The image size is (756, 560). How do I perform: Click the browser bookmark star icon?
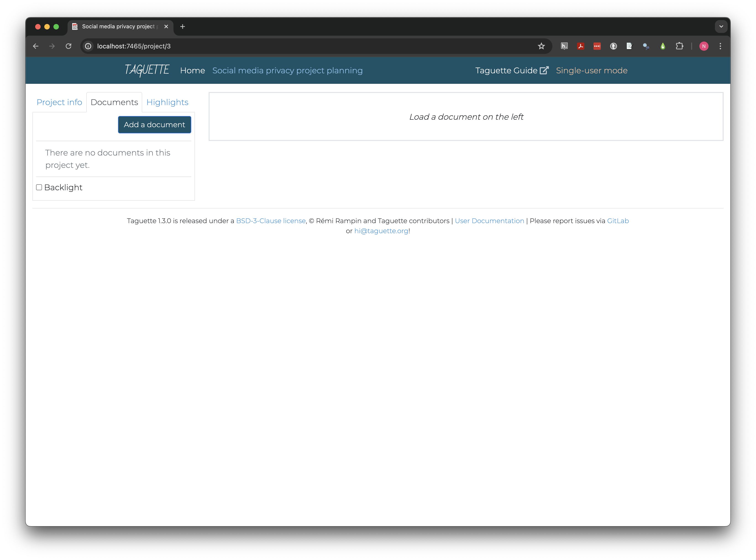pyautogui.click(x=541, y=46)
